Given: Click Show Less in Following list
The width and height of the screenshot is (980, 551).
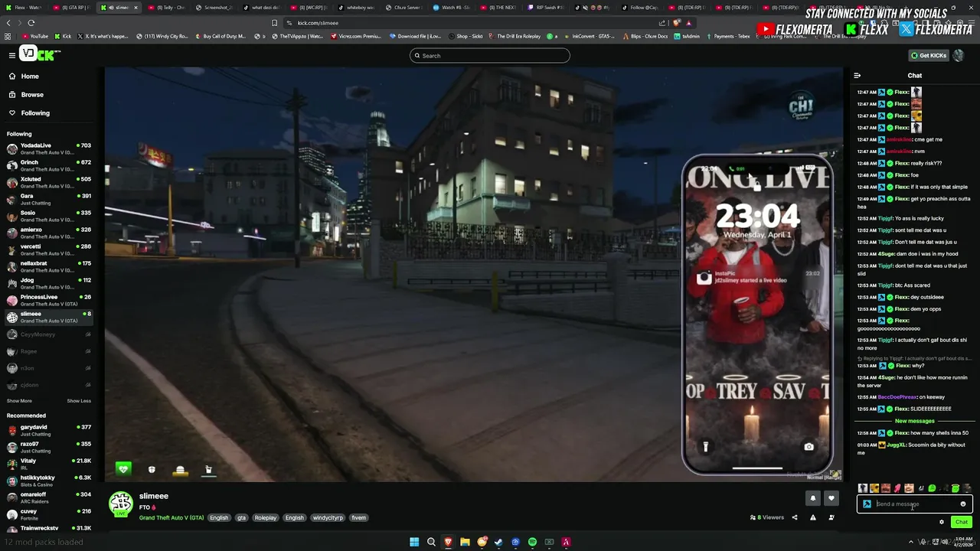Looking at the screenshot, I should (79, 401).
